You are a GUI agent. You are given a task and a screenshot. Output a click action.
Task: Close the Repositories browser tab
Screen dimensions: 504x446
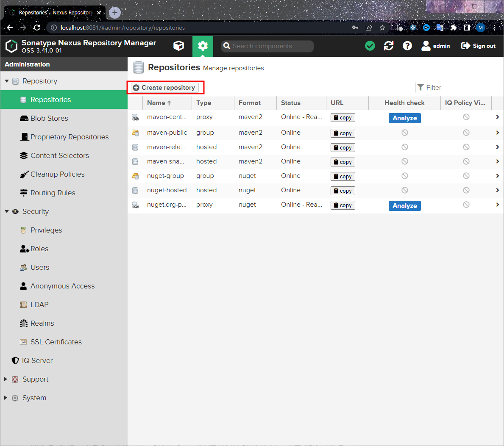click(x=99, y=13)
